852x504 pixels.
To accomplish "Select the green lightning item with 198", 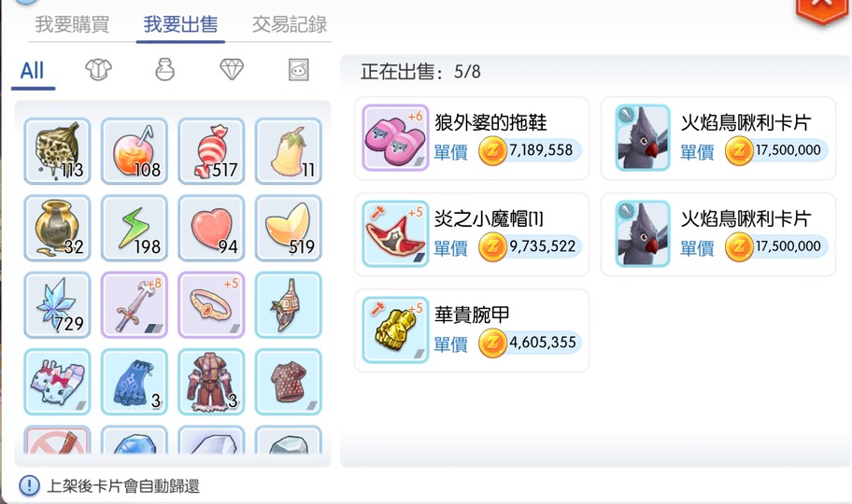I will pos(135,228).
